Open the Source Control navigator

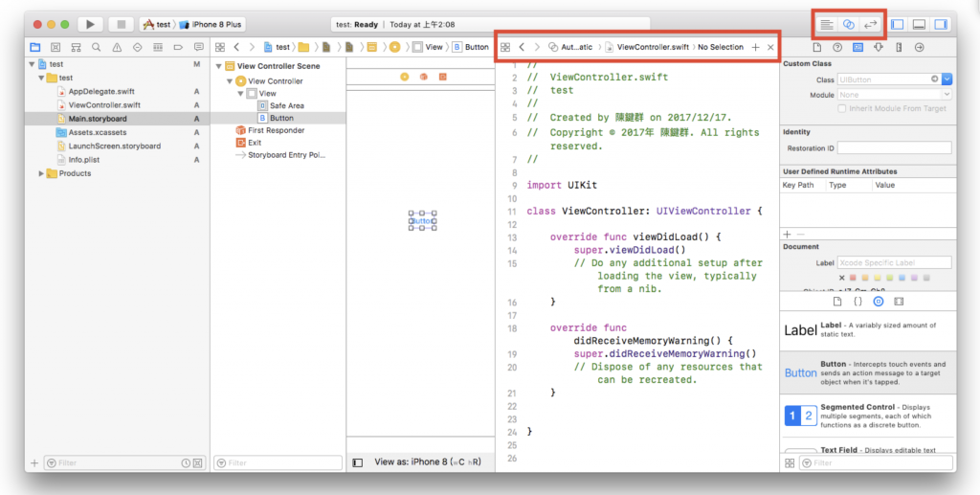pos(56,47)
